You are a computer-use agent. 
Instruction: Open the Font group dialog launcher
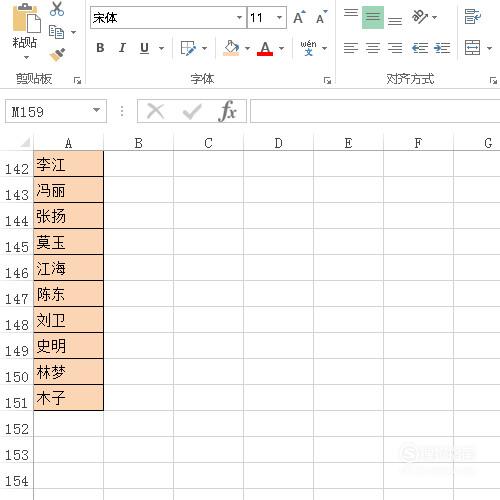327,80
